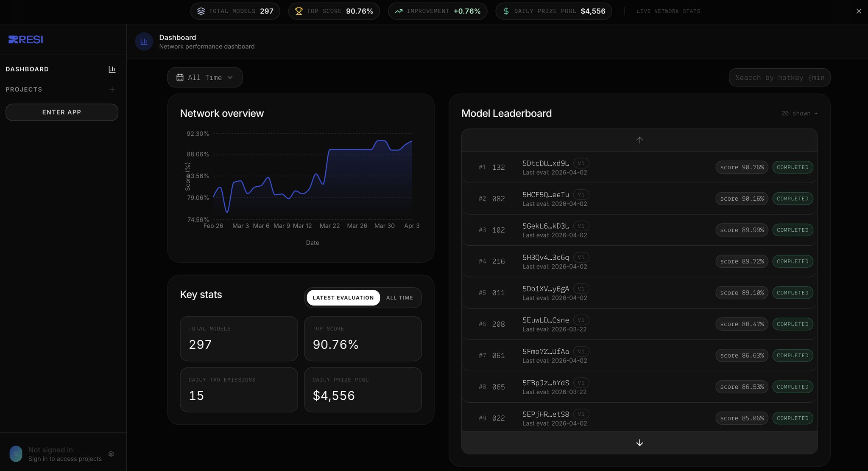The image size is (868, 471).
Task: Close the live network stats bar
Action: [x=859, y=11]
